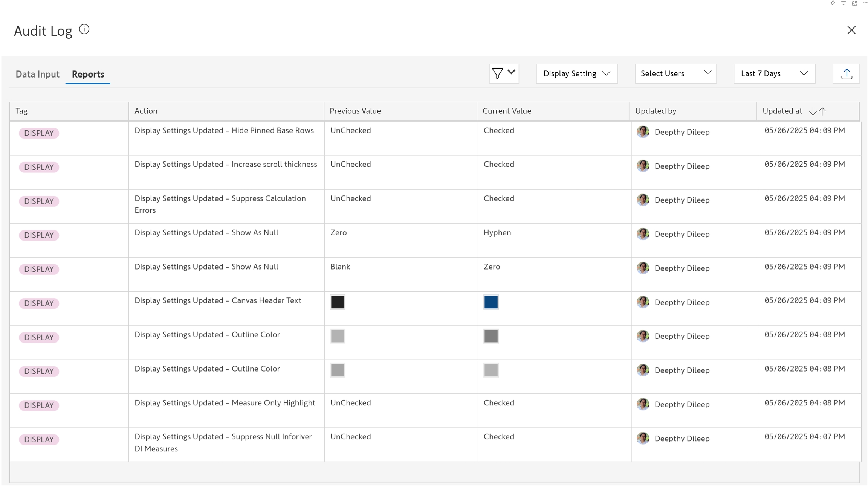This screenshot has width=868, height=486.
Task: Expand the Display Setting dropdown
Action: point(576,74)
